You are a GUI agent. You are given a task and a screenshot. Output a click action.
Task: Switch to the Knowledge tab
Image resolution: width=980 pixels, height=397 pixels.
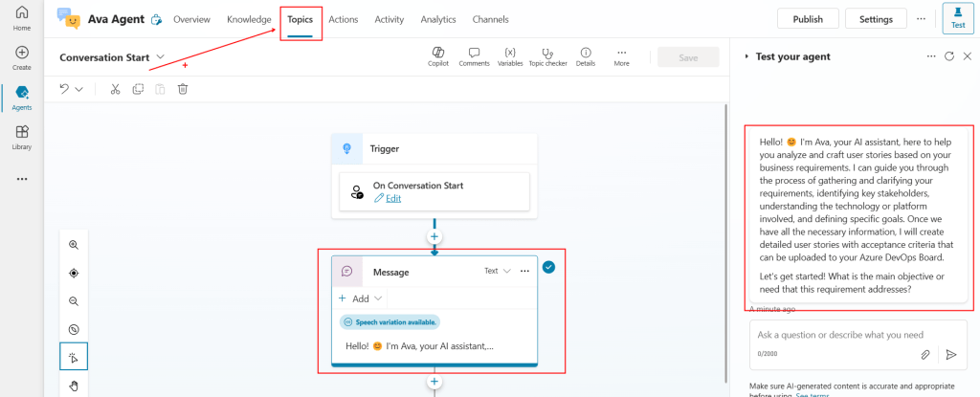(x=249, y=19)
